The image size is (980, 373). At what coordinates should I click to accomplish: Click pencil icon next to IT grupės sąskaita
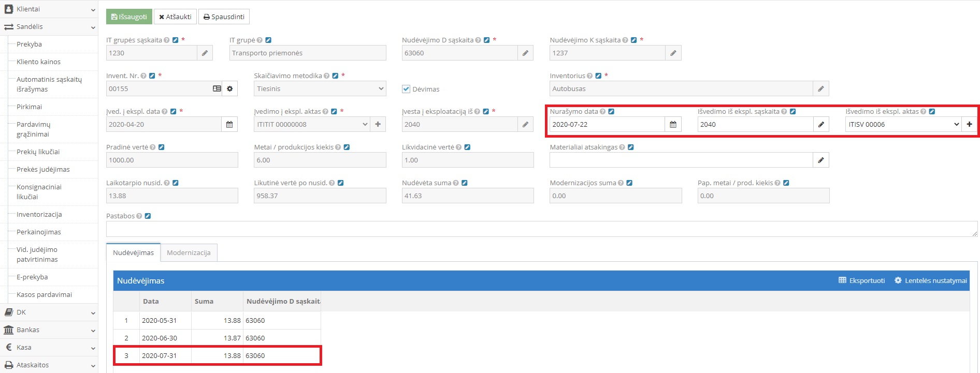pyautogui.click(x=205, y=53)
